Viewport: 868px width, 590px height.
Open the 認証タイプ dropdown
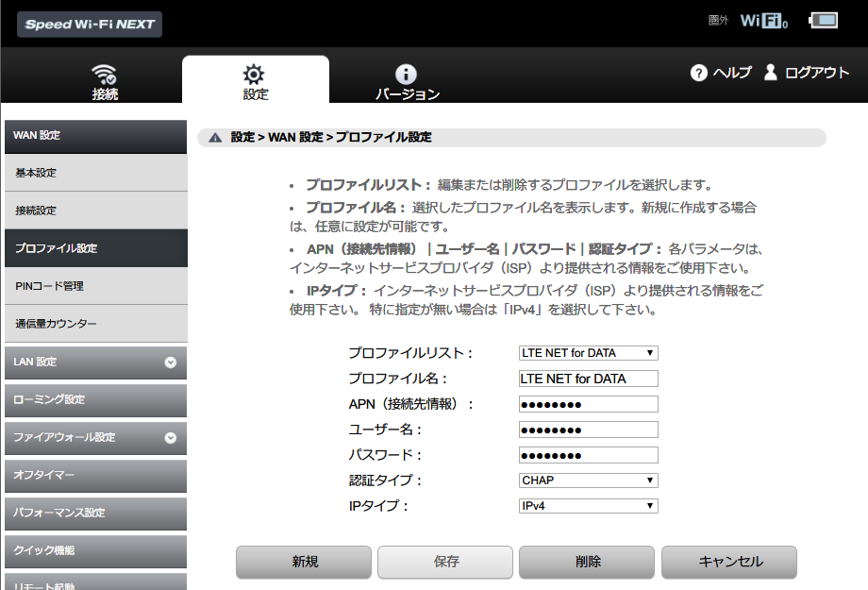click(x=589, y=480)
